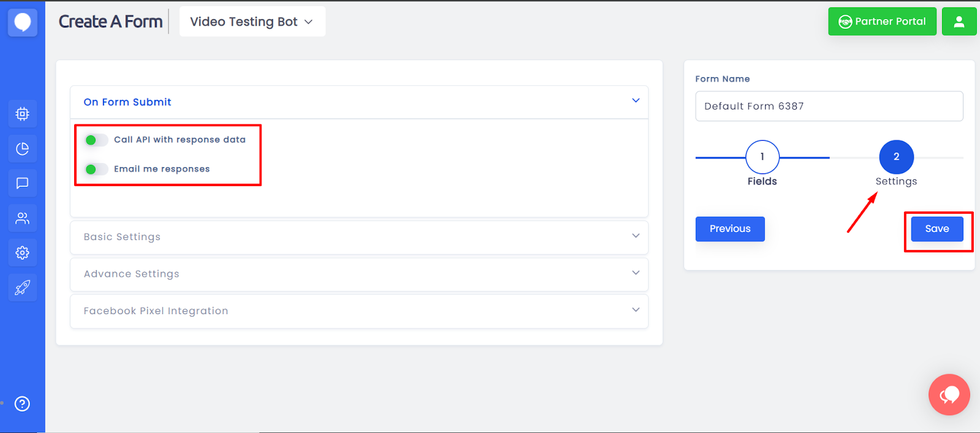Click the app logo at top left
This screenshot has width=980, height=433.
[23, 23]
